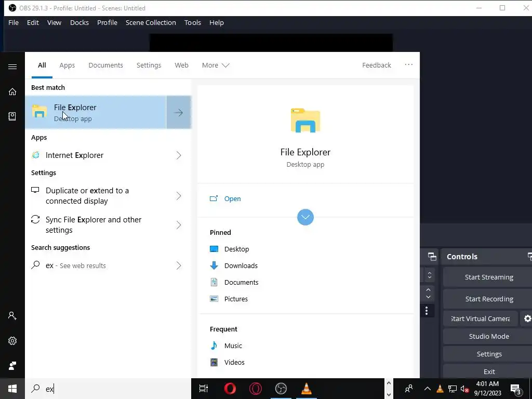The image size is (532, 399).
Task: Switch to OBS Studio on the taskbar
Action: tap(281, 389)
